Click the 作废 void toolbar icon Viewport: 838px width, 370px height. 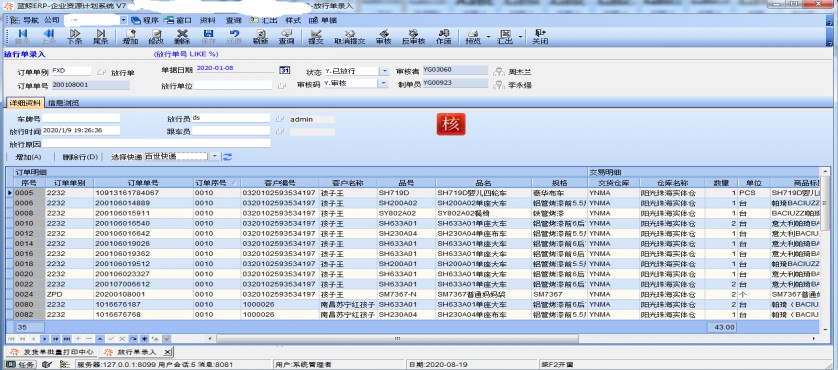click(444, 36)
